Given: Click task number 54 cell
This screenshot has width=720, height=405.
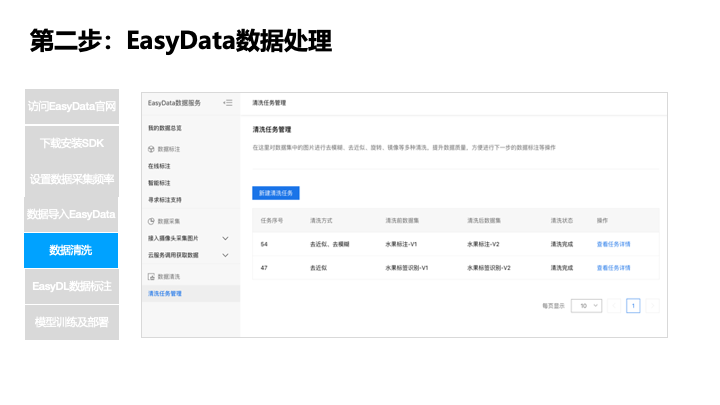Looking at the screenshot, I should click(x=264, y=244).
